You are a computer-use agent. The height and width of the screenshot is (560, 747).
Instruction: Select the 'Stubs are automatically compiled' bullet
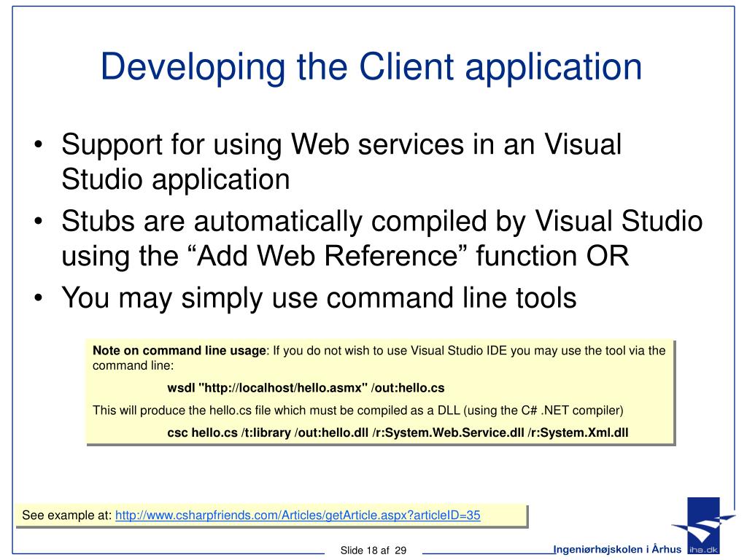382,238
